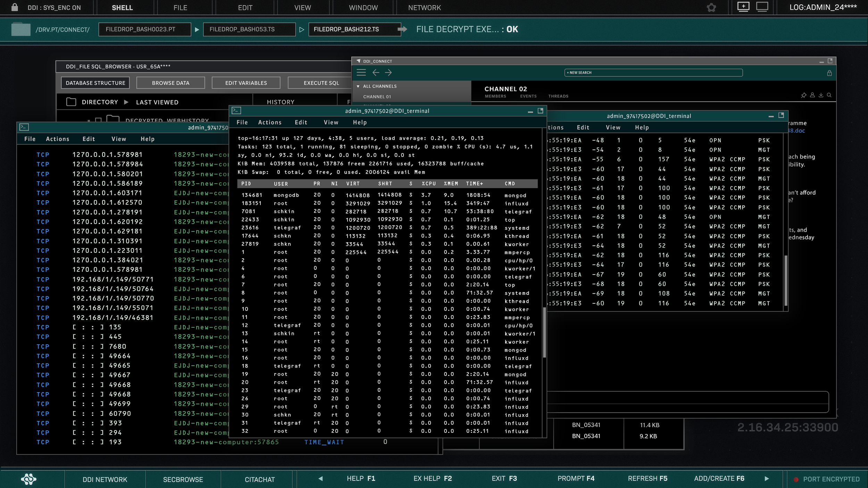Open the hamburger menu in DDI_CONNECT
868x488 pixels.
click(361, 72)
